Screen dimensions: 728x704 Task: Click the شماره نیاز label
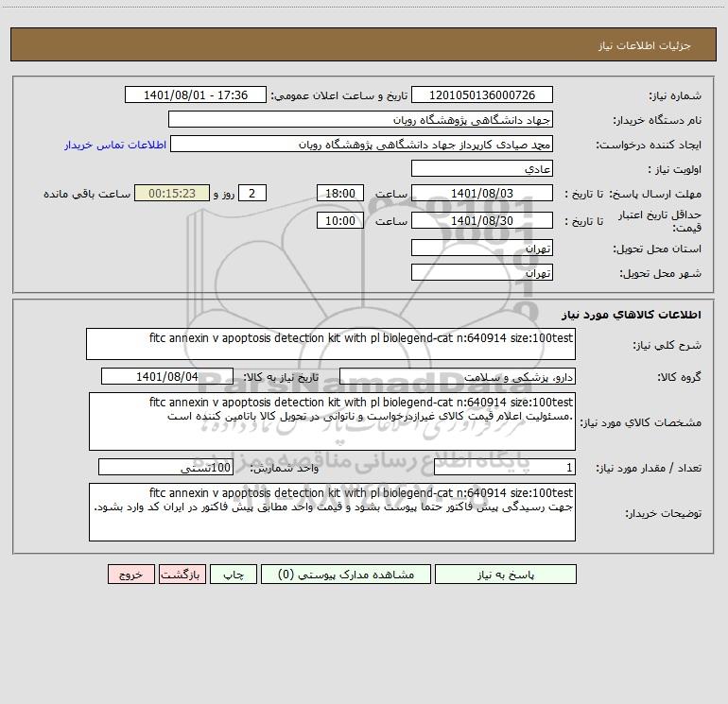[675, 95]
